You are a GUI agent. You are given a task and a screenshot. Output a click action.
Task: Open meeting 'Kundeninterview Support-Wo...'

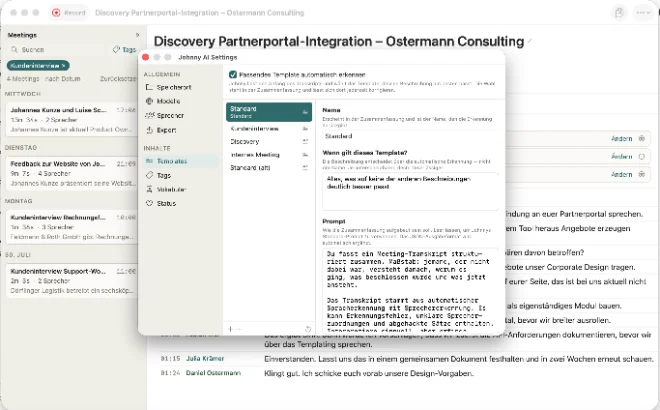pos(72,281)
